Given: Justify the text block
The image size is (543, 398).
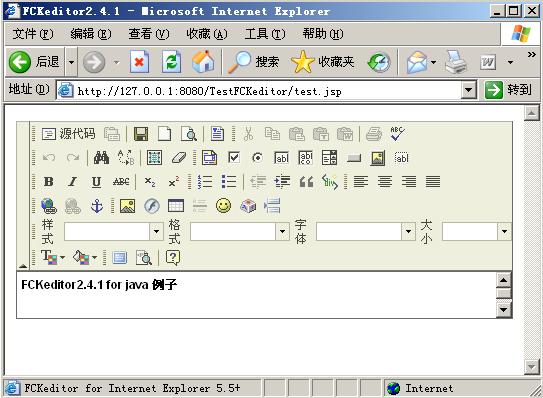Looking at the screenshot, I should pyautogui.click(x=433, y=182).
